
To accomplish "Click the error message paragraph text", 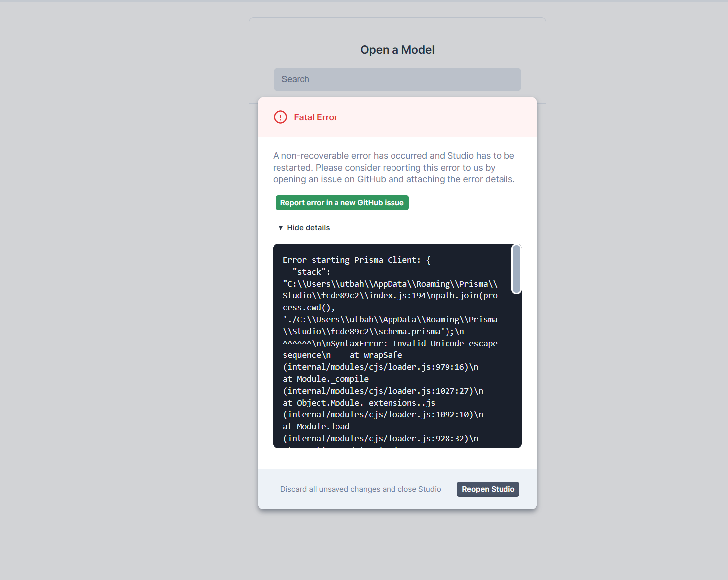I will tap(393, 167).
